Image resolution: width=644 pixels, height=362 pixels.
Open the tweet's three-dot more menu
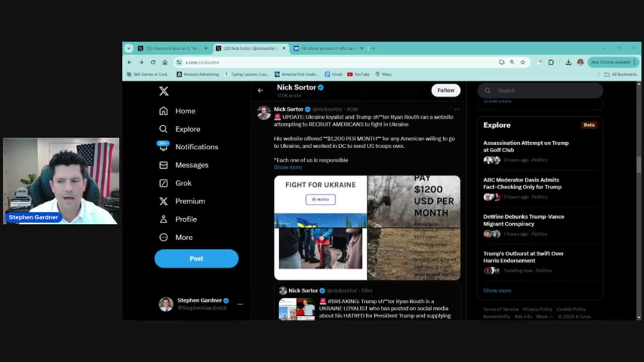click(x=457, y=109)
